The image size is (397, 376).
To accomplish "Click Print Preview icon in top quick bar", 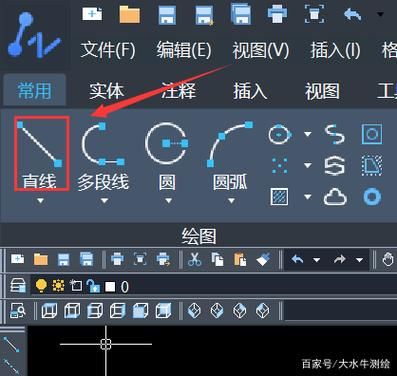I will click(x=314, y=15).
